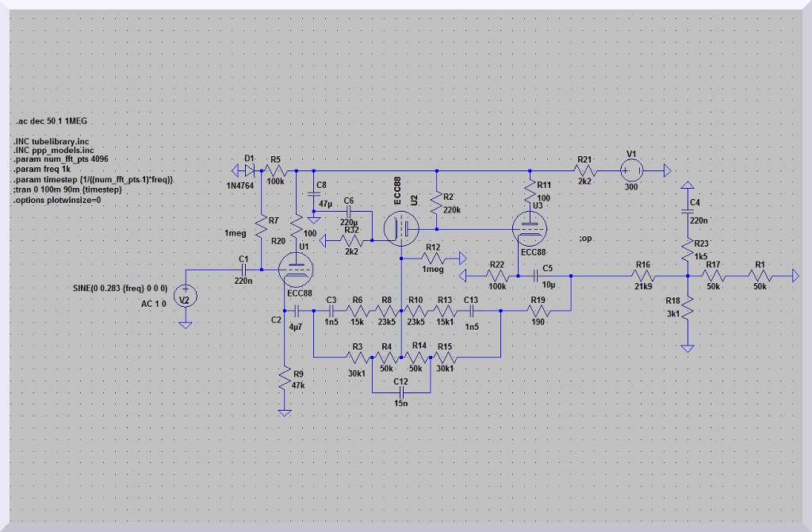The height and width of the screenshot is (532, 812).
Task: Click capacitor C4 220n symbol
Action: [688, 212]
